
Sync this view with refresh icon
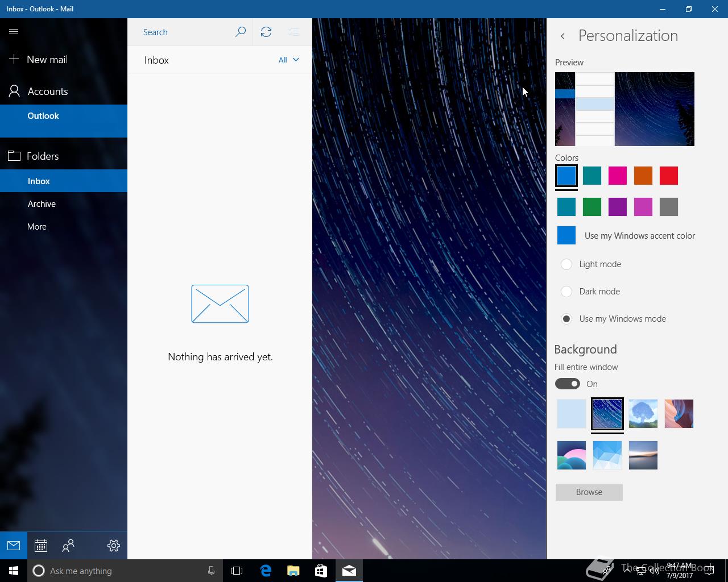[266, 32]
